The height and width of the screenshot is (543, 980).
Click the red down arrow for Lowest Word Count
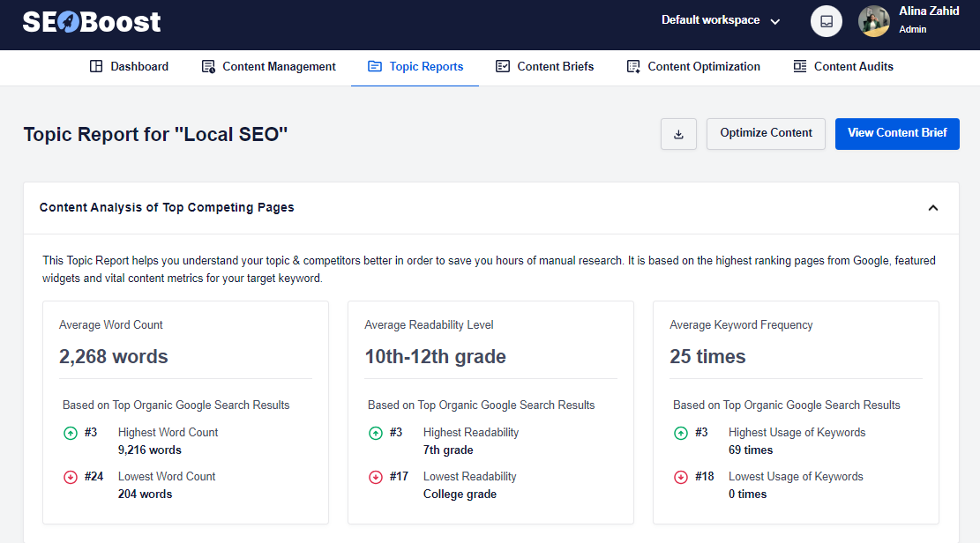71,478
